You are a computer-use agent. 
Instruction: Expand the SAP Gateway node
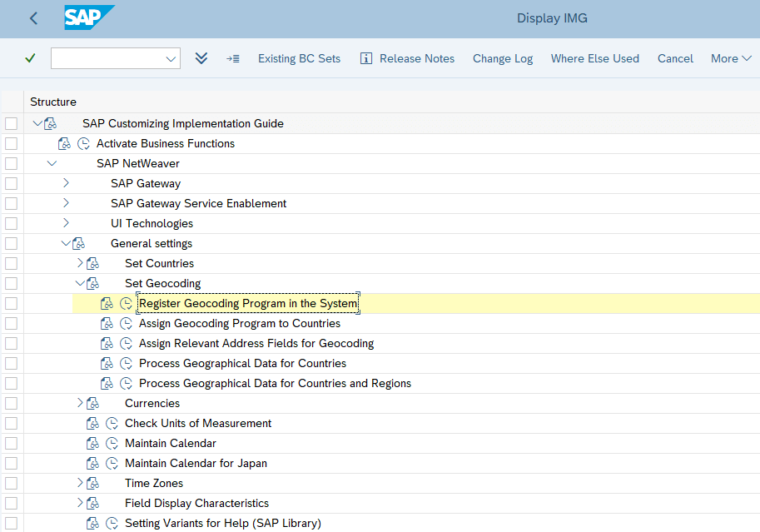(66, 183)
